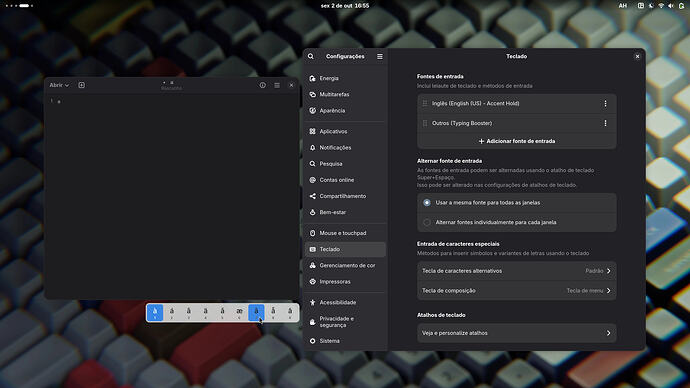Open Veja e personalize atalhos
690x388 pixels.
pyautogui.click(x=517, y=333)
